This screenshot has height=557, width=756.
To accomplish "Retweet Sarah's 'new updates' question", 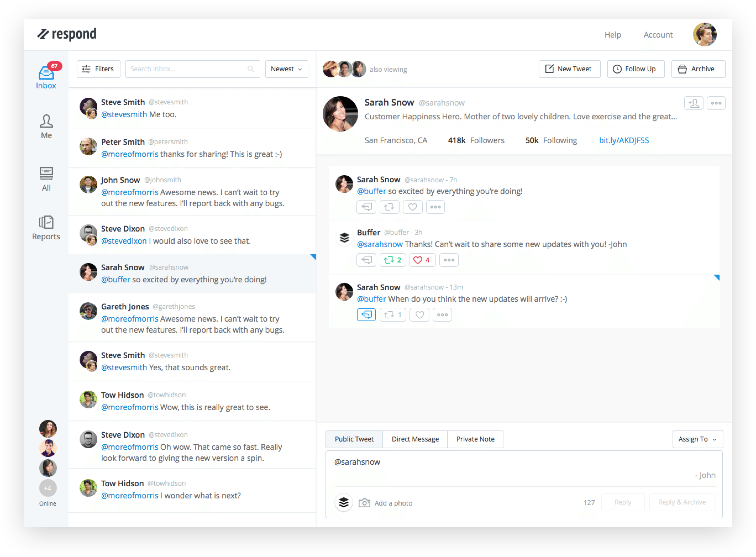I will [392, 315].
